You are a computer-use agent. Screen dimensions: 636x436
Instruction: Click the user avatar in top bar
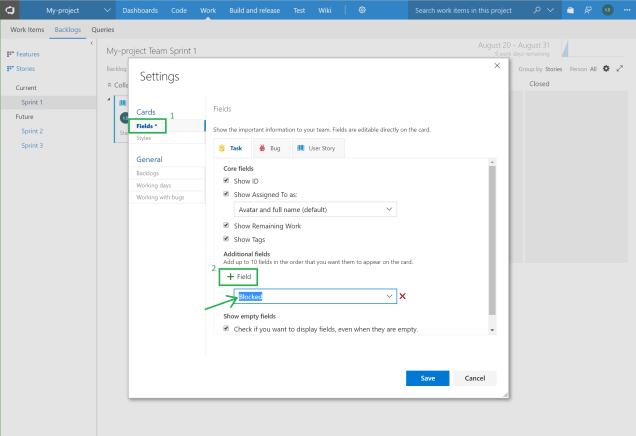pyautogui.click(x=607, y=9)
